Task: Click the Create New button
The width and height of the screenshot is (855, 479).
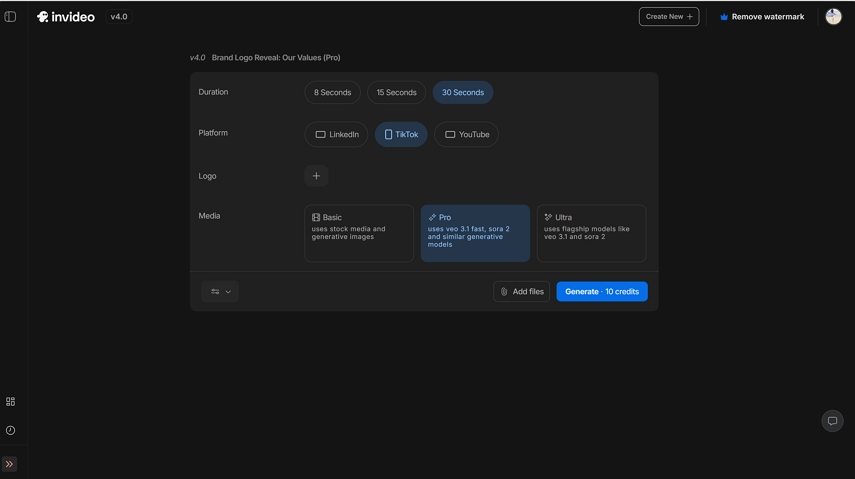Action: [x=669, y=17]
